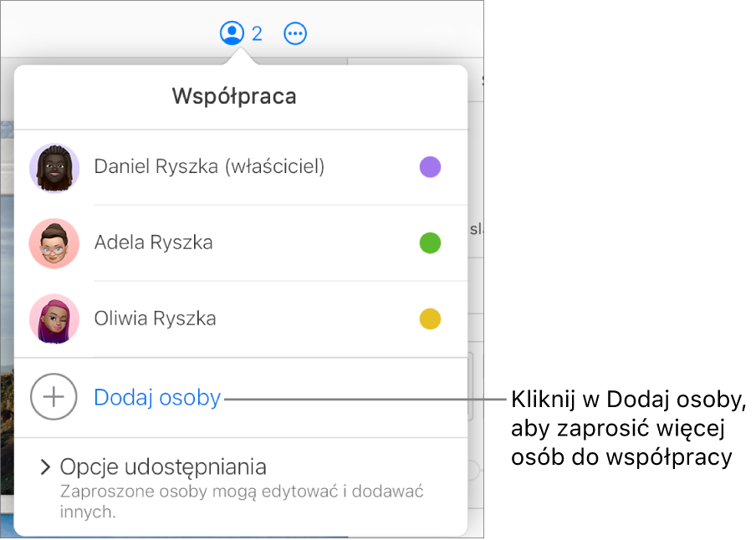
Task: Click the More options ellipsis icon
Action: [x=295, y=33]
